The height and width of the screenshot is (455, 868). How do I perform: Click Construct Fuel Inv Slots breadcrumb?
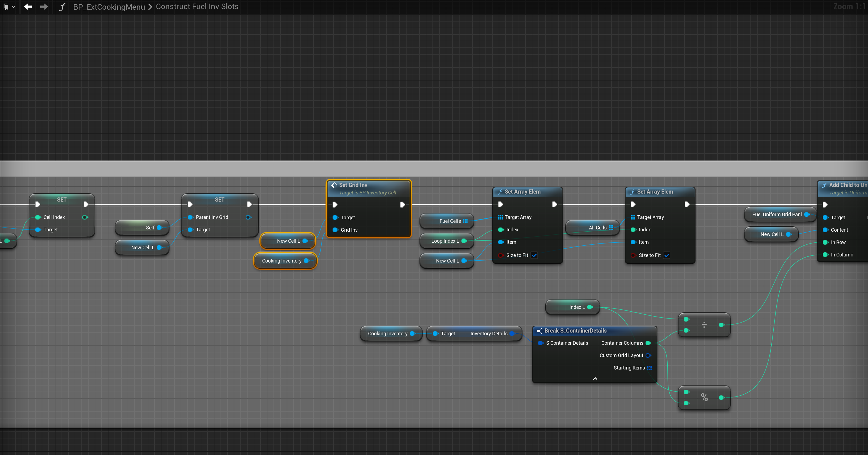click(197, 7)
